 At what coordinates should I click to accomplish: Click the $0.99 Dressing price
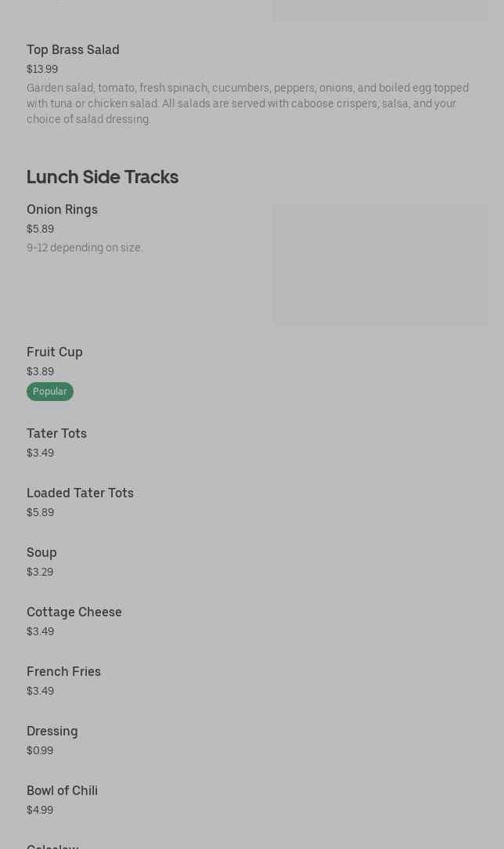click(40, 751)
